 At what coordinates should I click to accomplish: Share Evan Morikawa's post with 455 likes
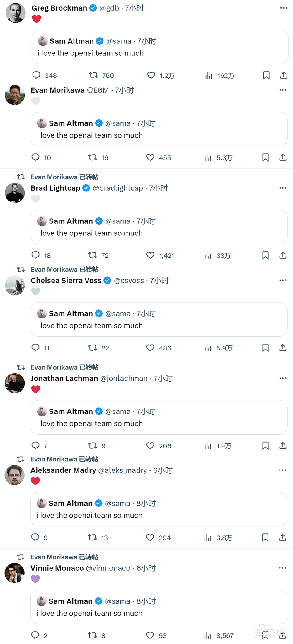click(283, 157)
